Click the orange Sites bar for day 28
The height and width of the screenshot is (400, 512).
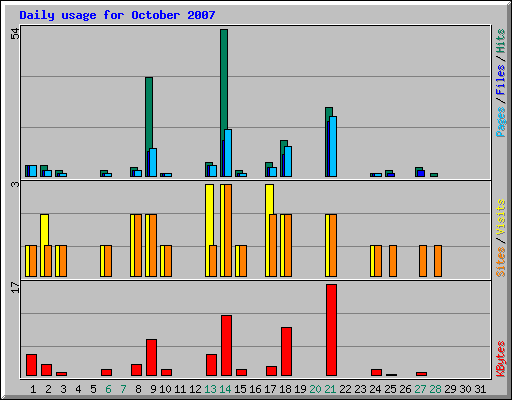[438, 261]
